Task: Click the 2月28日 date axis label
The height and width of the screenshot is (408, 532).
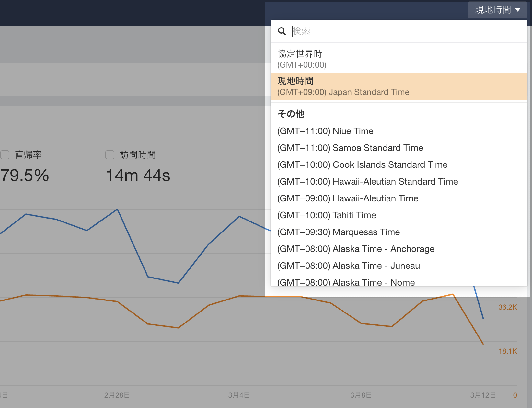Action: [117, 395]
